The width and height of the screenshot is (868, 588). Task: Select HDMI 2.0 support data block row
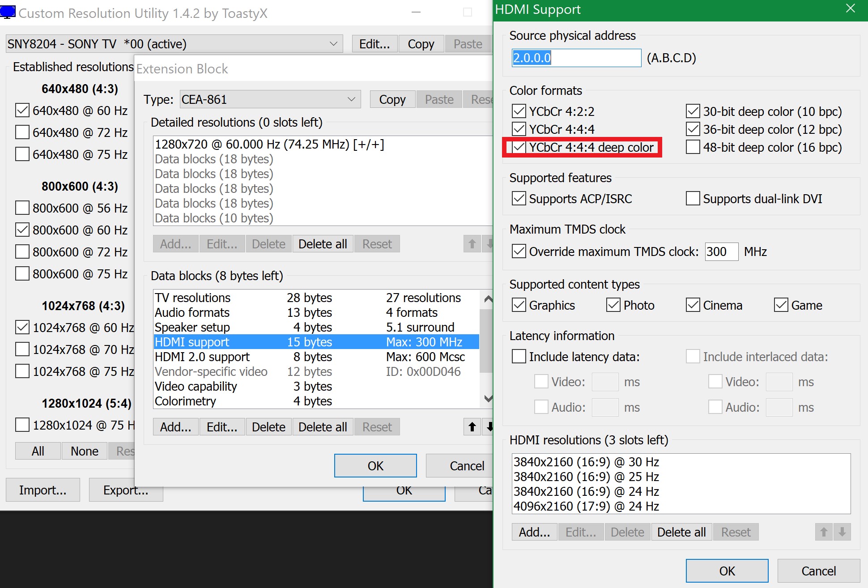(x=316, y=357)
